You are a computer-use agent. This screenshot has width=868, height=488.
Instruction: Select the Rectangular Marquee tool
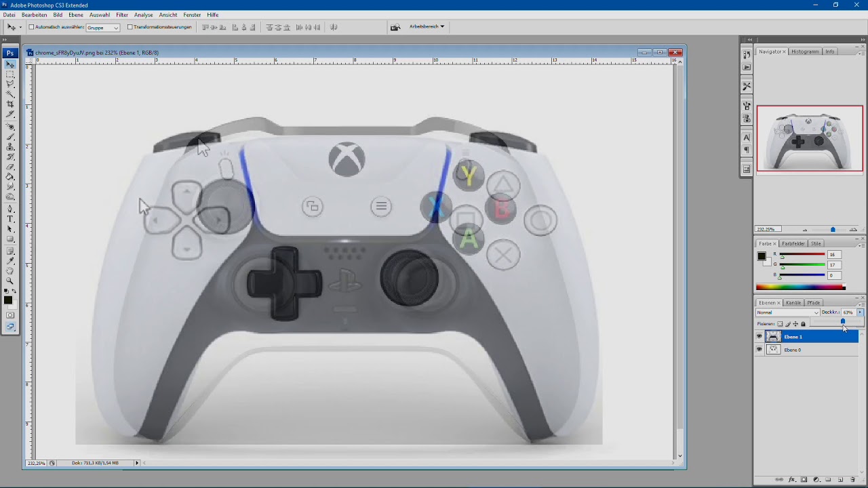pyautogui.click(x=10, y=74)
